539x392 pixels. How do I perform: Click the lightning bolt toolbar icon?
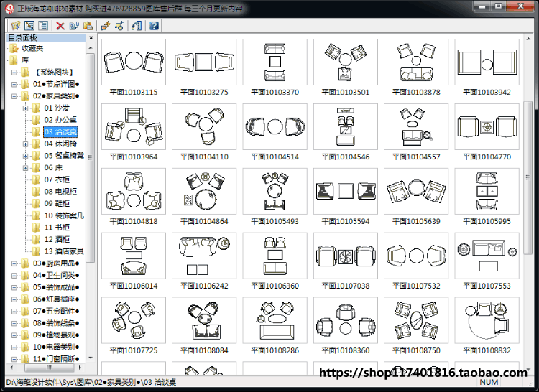tap(105, 25)
